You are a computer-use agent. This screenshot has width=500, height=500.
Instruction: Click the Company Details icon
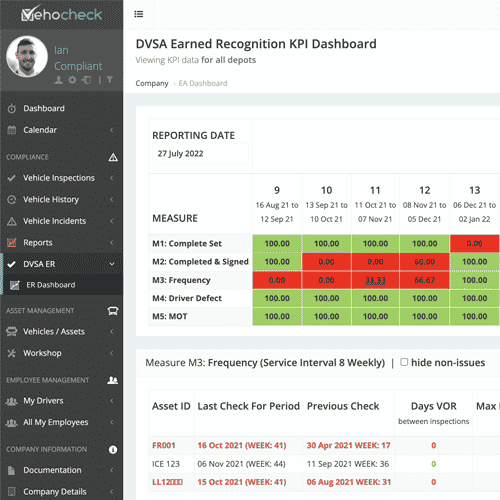coord(12,492)
